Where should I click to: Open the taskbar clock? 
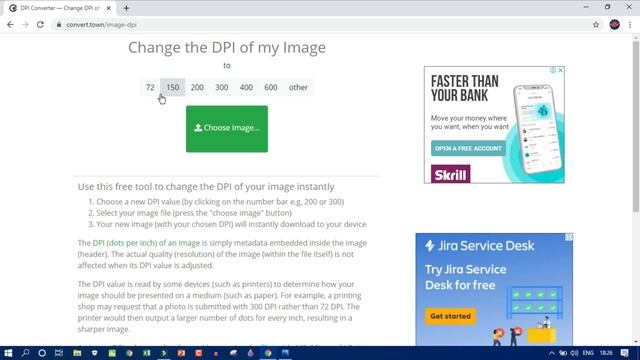[x=606, y=353]
